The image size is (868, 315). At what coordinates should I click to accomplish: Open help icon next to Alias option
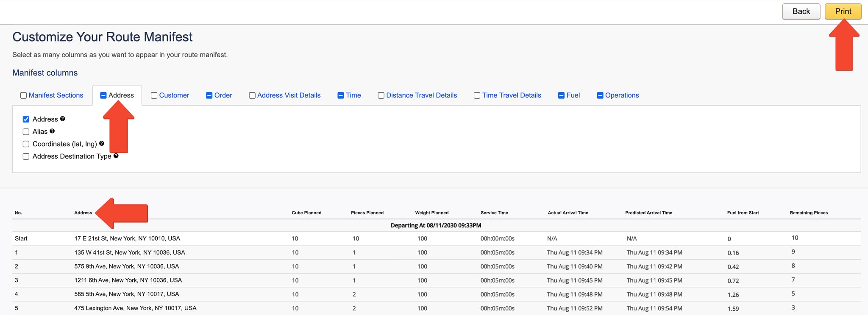(x=53, y=131)
